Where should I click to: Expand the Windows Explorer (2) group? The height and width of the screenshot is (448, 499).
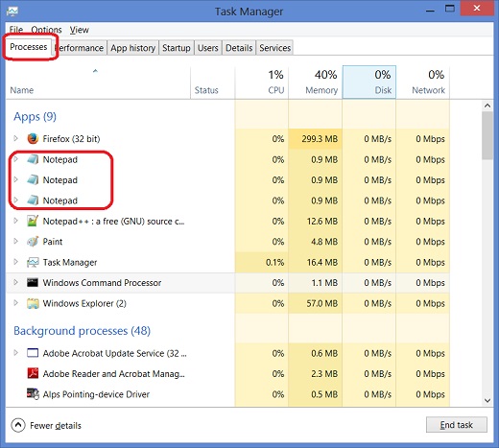pos(15,303)
